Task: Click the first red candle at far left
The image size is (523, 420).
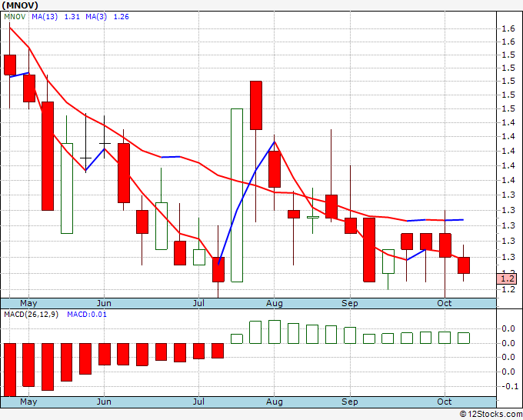Action: (10, 65)
